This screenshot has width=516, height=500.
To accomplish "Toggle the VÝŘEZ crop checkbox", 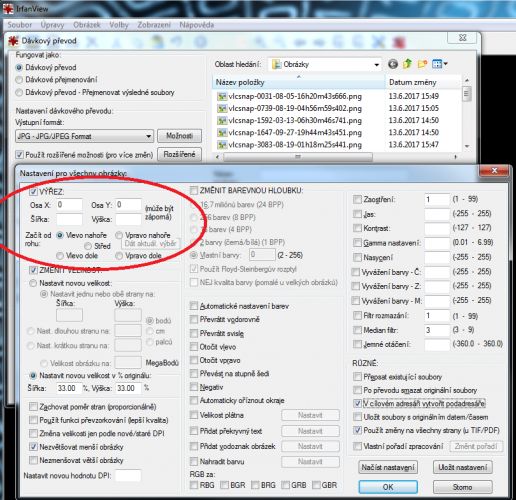I will pyautogui.click(x=33, y=192).
